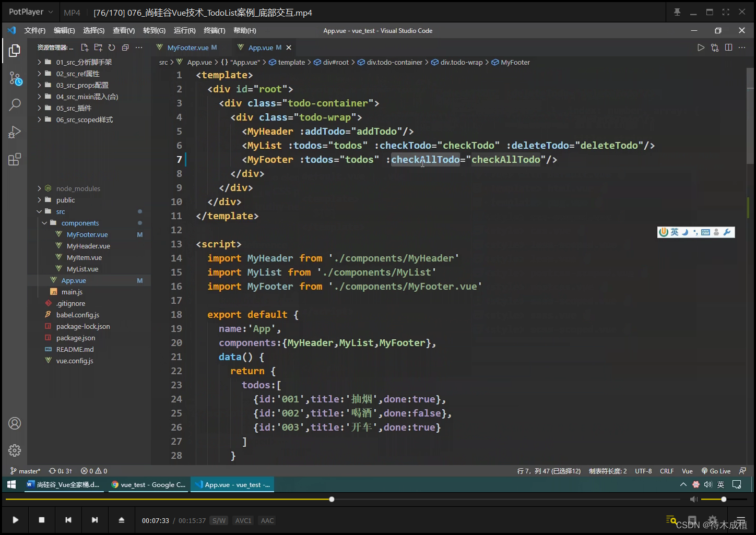Open editor more actions ellipsis
The width and height of the screenshot is (756, 535).
742,47
